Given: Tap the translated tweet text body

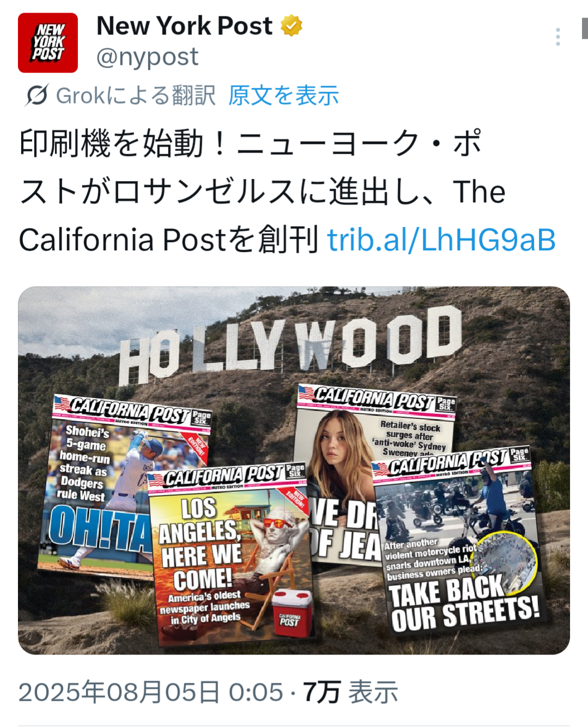Looking at the screenshot, I should (288, 191).
